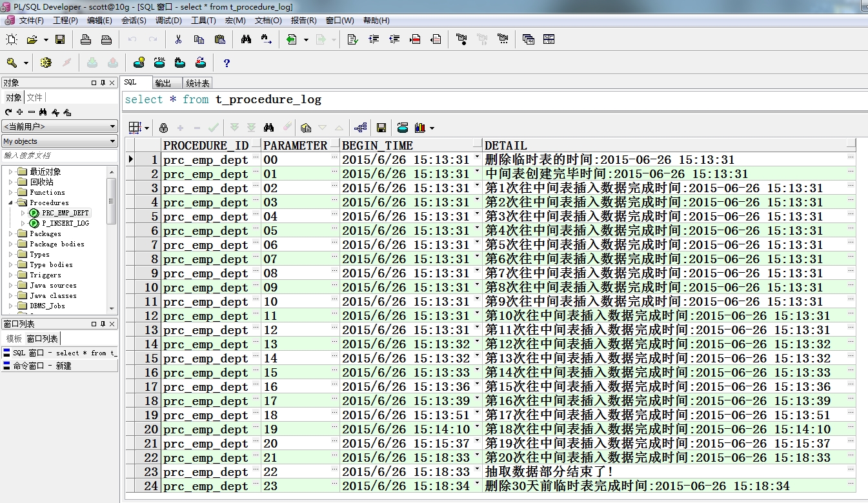868x503 pixels.
Task: Click in the SQL editor text area
Action: 495,100
